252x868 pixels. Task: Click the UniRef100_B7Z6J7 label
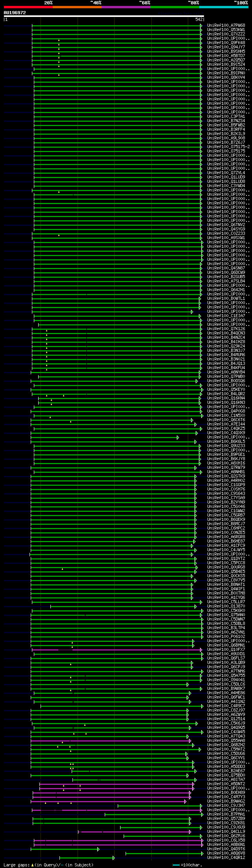tap(226, 142)
